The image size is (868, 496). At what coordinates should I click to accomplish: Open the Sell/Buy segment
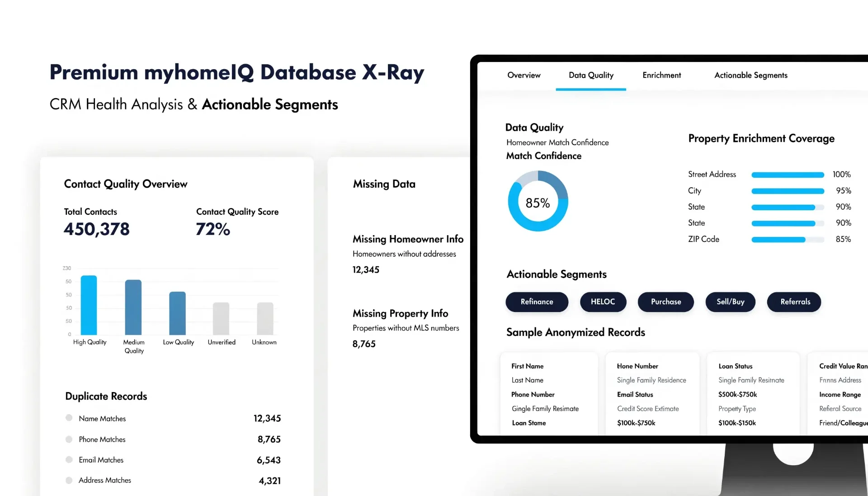(x=730, y=302)
